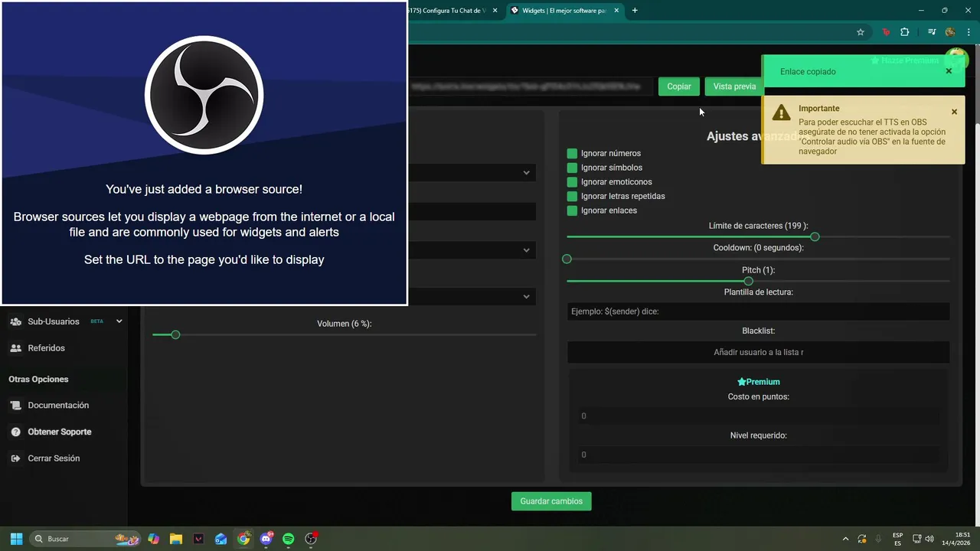Open the Windows Start menu
980x551 pixels.
(x=16, y=539)
